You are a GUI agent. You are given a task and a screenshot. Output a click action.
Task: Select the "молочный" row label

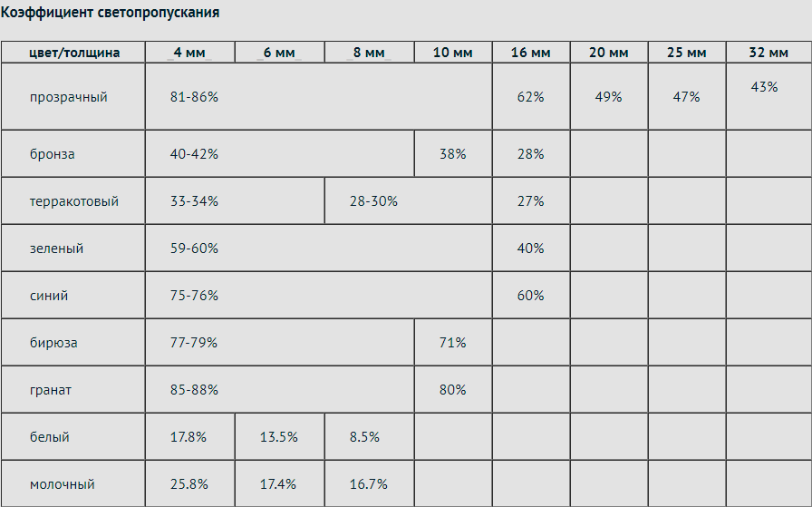(62, 484)
